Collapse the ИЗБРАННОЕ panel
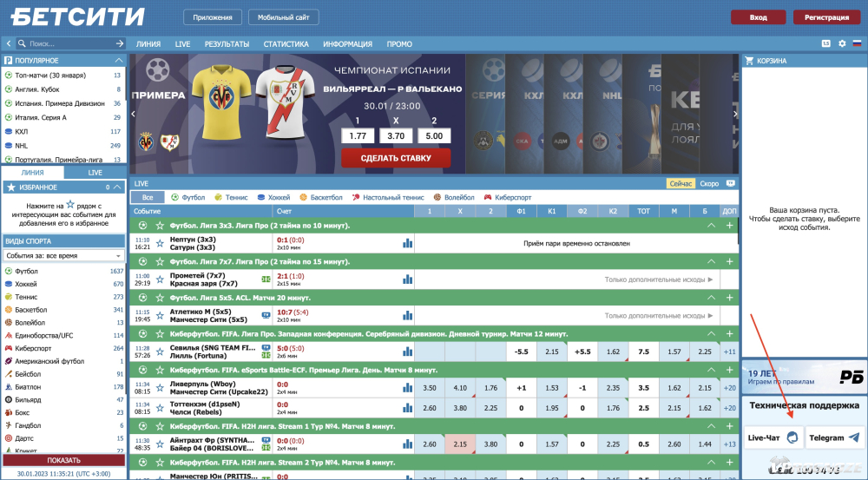868x480 pixels. tap(117, 187)
